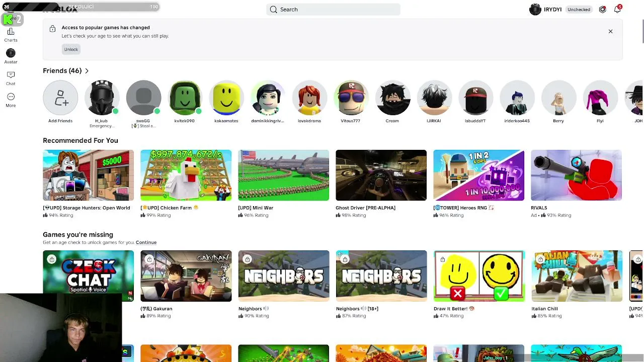Image resolution: width=644 pixels, height=362 pixels.
Task: Open the Avatar editor from the sidebar
Action: 11,56
